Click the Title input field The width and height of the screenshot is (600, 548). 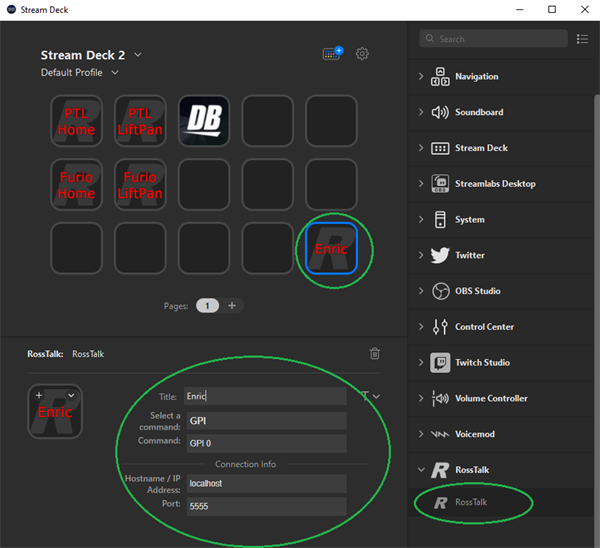pos(265,396)
